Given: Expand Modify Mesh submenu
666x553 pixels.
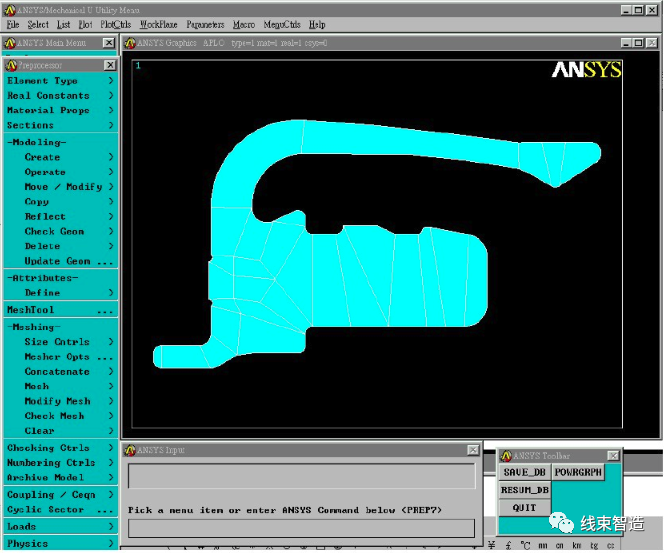Looking at the screenshot, I should coord(60,401).
